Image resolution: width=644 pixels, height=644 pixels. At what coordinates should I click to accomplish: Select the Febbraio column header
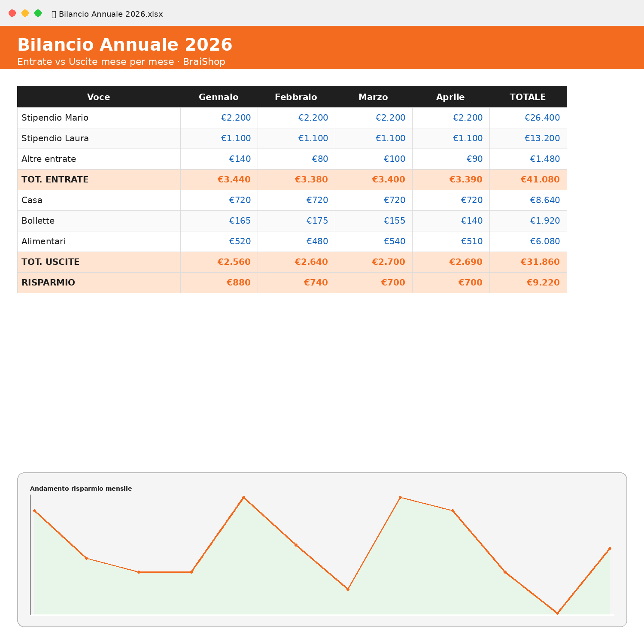[296, 97]
